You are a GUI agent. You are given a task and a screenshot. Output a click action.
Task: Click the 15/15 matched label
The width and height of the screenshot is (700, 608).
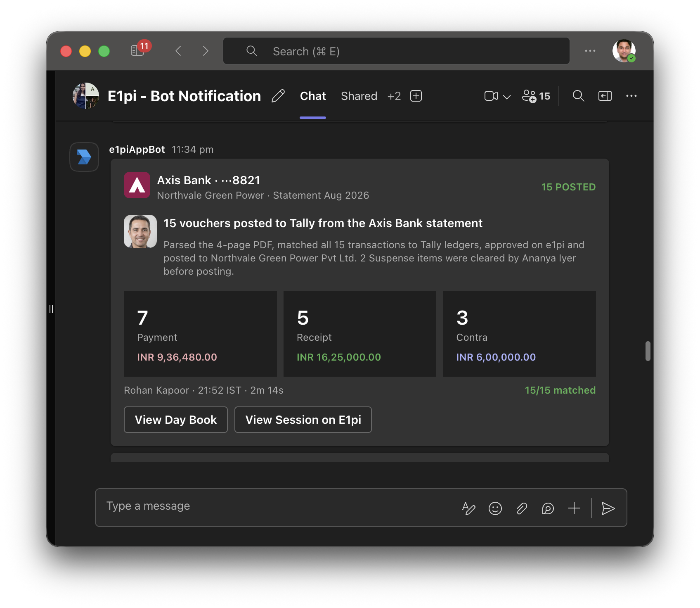pyautogui.click(x=560, y=390)
